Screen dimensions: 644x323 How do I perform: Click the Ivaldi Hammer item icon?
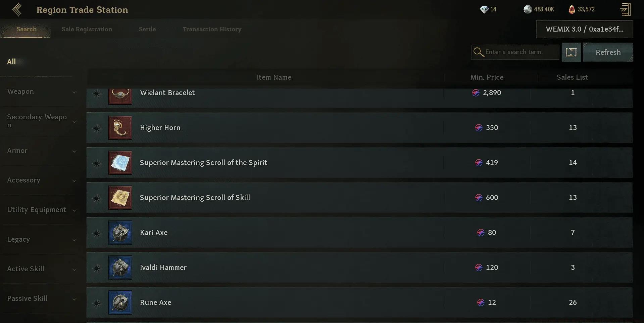pyautogui.click(x=120, y=268)
